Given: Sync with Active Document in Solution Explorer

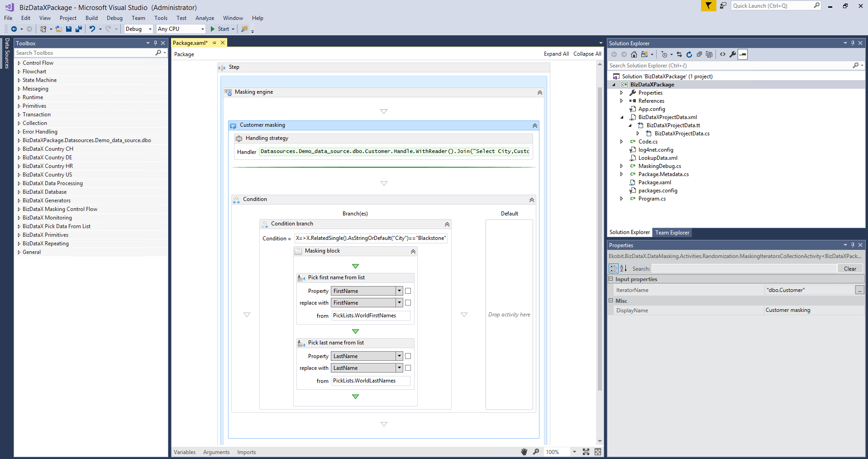Looking at the screenshot, I should [679, 54].
